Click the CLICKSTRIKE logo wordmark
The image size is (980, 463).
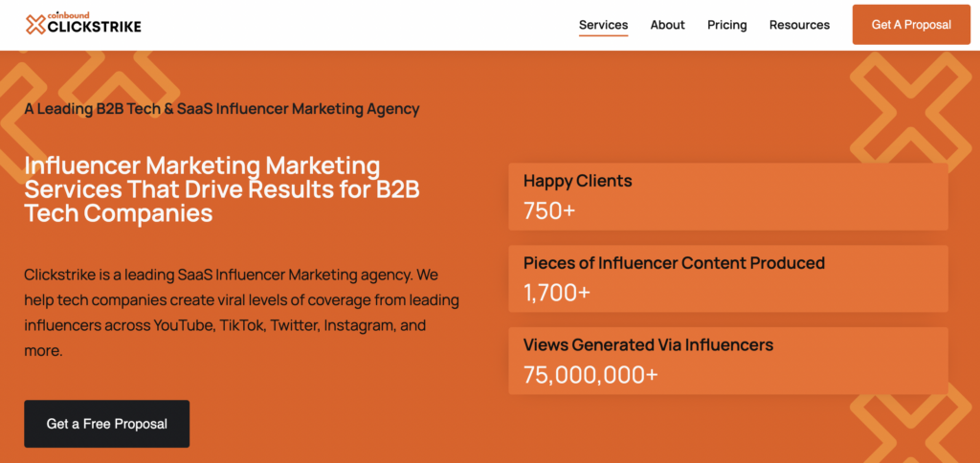(x=95, y=28)
